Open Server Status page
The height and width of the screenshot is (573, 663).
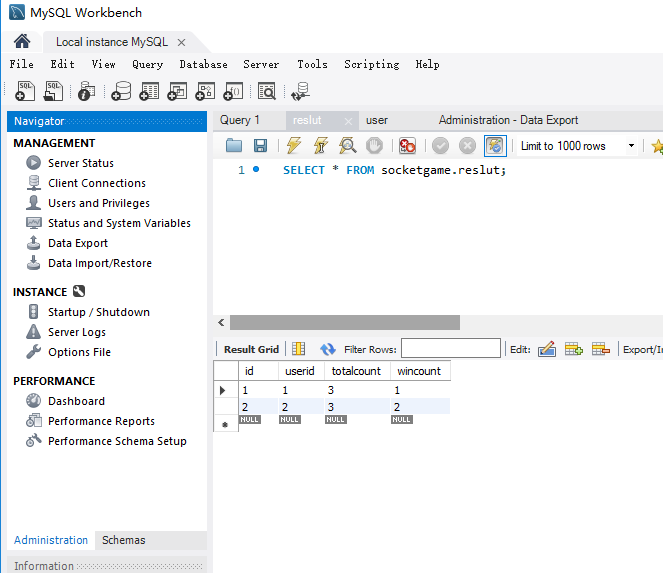click(81, 163)
